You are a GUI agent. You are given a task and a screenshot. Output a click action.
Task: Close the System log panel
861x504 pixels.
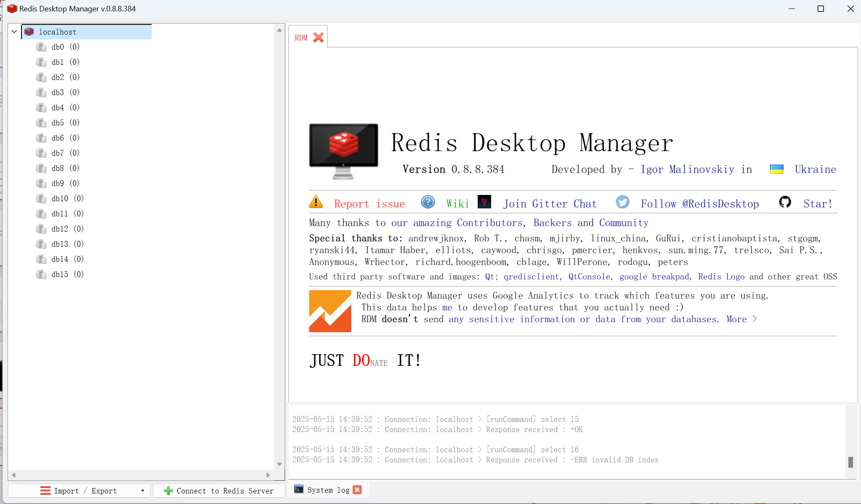tap(357, 490)
